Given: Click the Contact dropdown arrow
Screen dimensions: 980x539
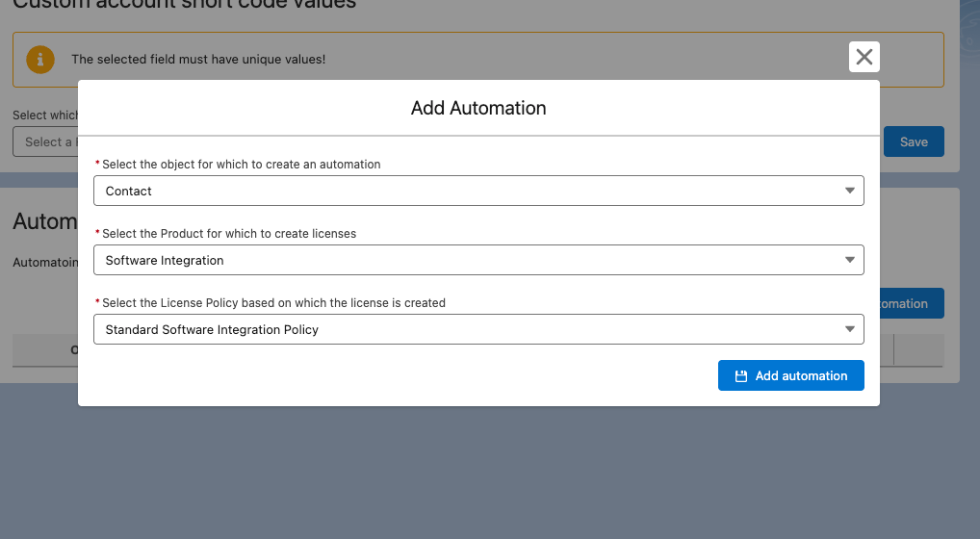Looking at the screenshot, I should [x=849, y=191].
